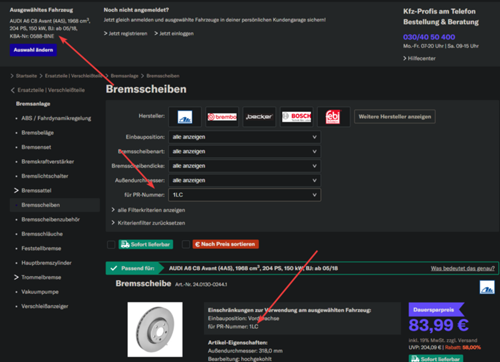This screenshot has height=362, width=500.
Task: Open Bremslichtschalter category
Action: (x=45, y=176)
